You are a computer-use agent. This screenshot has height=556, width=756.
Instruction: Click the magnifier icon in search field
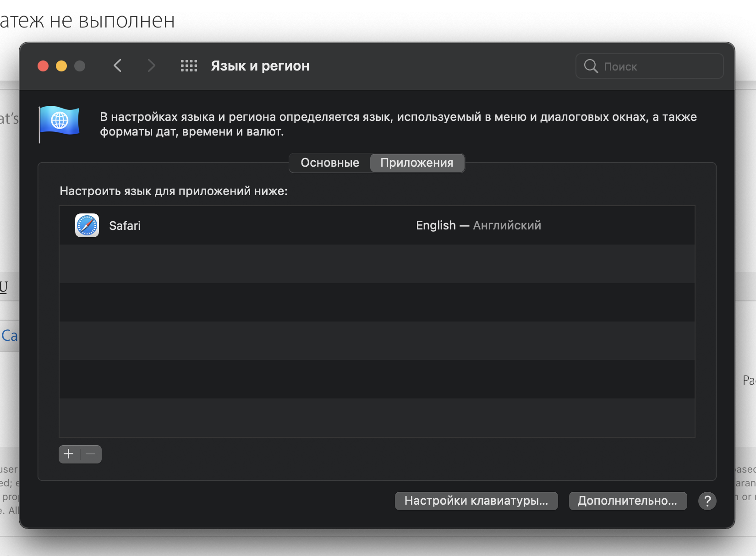click(x=591, y=66)
